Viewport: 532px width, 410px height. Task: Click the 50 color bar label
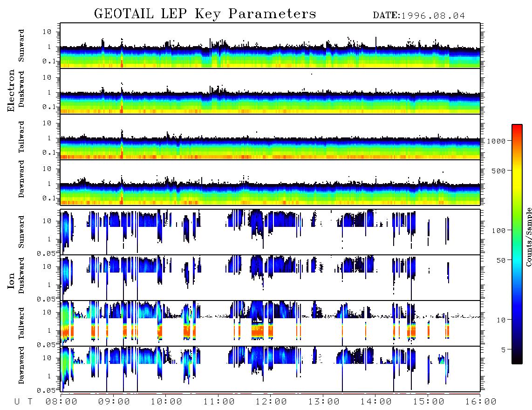click(501, 260)
